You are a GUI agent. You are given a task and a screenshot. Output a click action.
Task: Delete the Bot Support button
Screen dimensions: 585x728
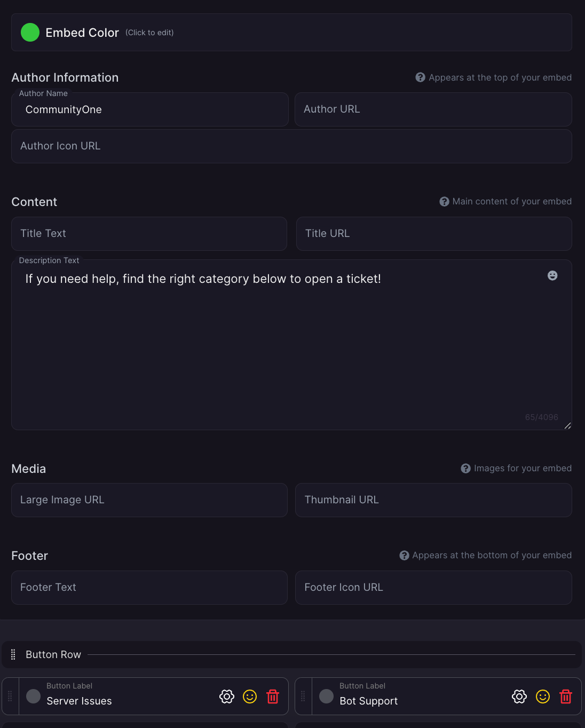[x=566, y=697]
